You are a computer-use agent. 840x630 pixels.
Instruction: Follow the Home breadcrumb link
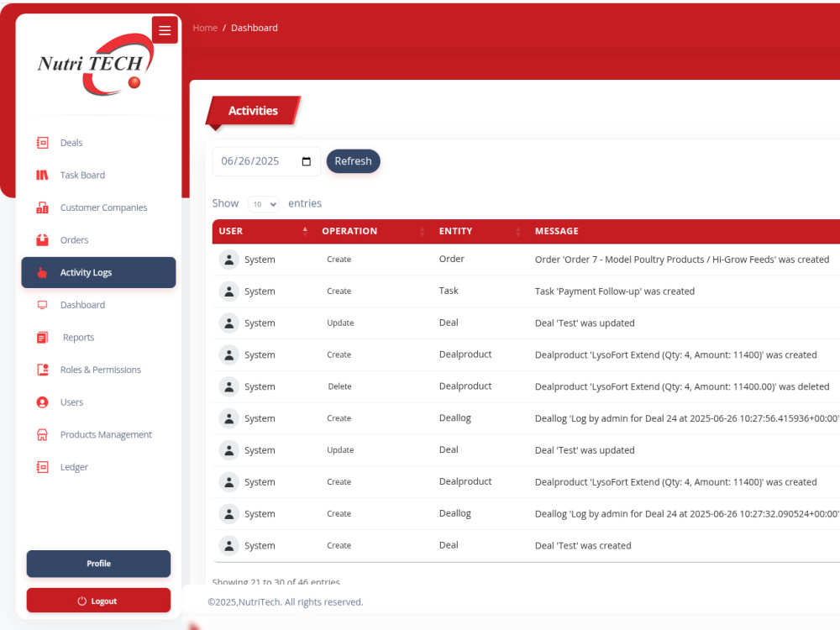coord(205,28)
